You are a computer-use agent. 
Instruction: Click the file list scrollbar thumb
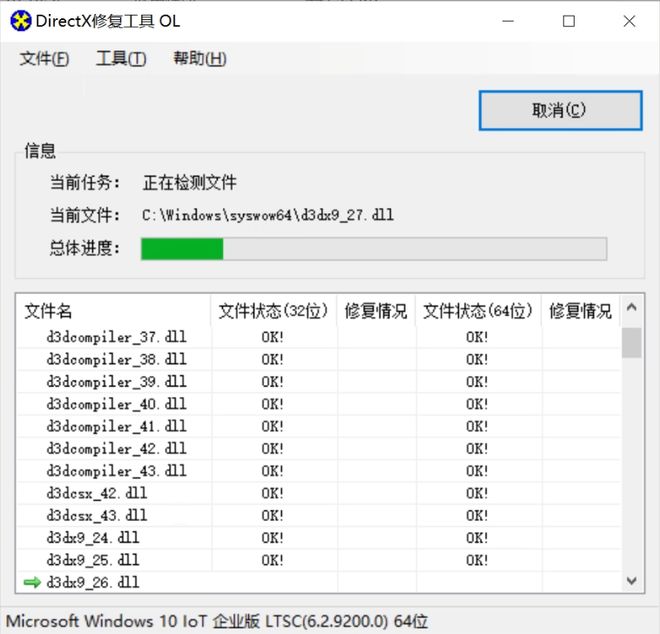pyautogui.click(x=631, y=343)
